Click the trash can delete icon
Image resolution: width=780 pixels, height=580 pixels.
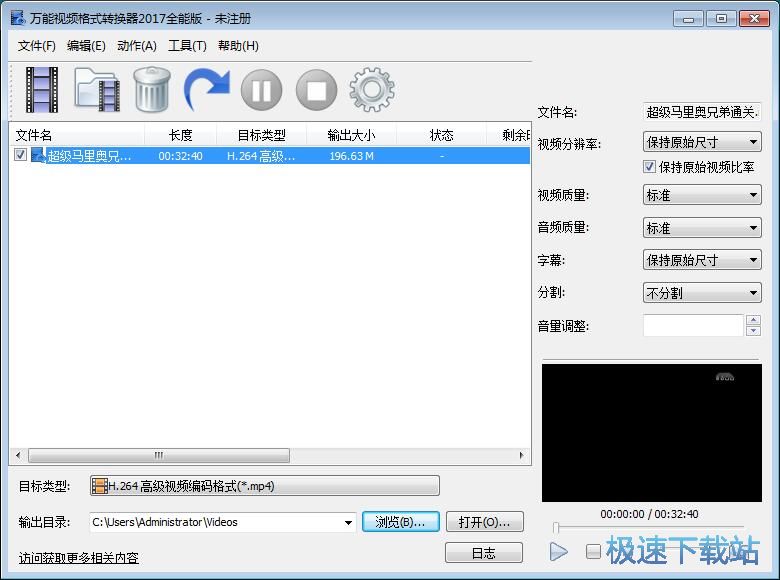tap(152, 90)
